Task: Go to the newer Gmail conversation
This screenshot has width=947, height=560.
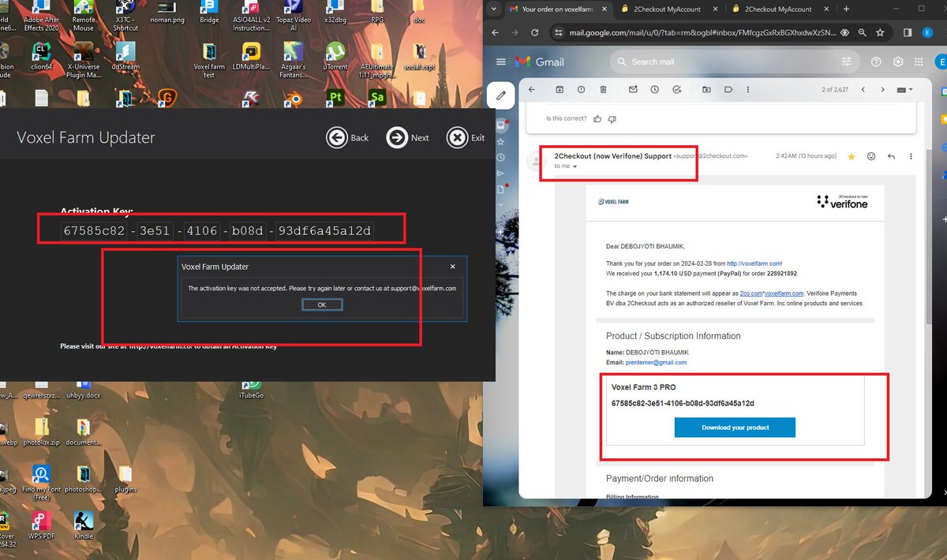Action: pyautogui.click(x=863, y=90)
